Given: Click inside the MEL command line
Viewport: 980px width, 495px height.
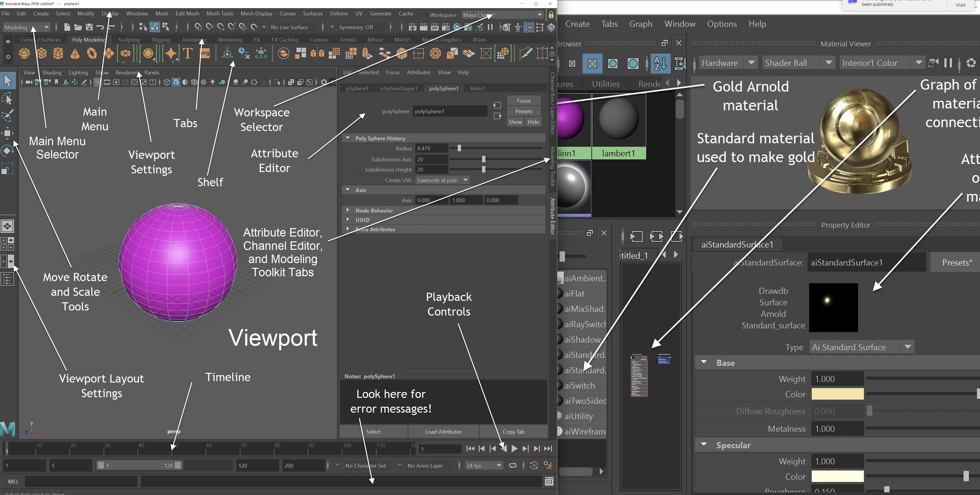Looking at the screenshot, I should [x=80, y=481].
